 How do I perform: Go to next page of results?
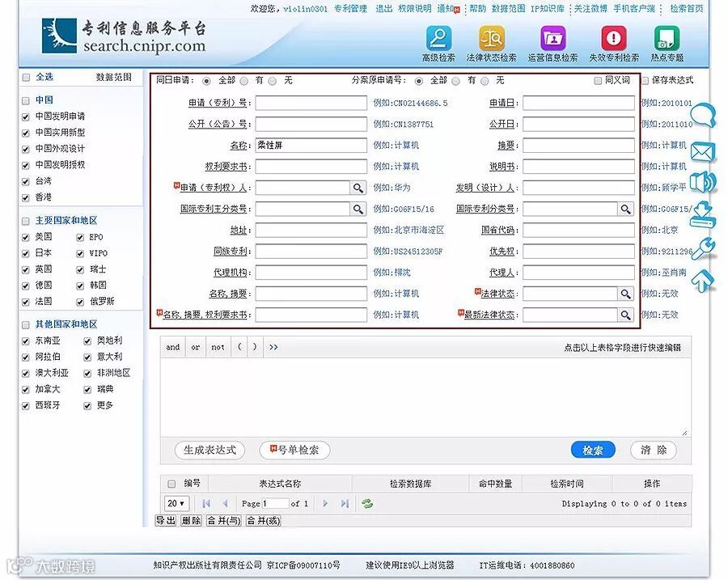[325, 503]
